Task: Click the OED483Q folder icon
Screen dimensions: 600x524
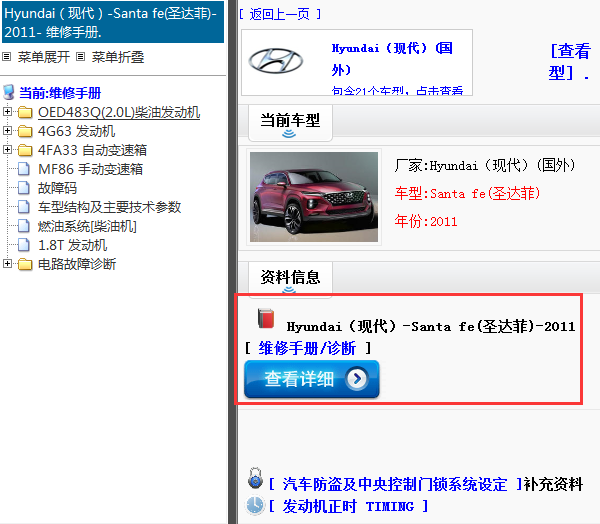Action: [25, 112]
